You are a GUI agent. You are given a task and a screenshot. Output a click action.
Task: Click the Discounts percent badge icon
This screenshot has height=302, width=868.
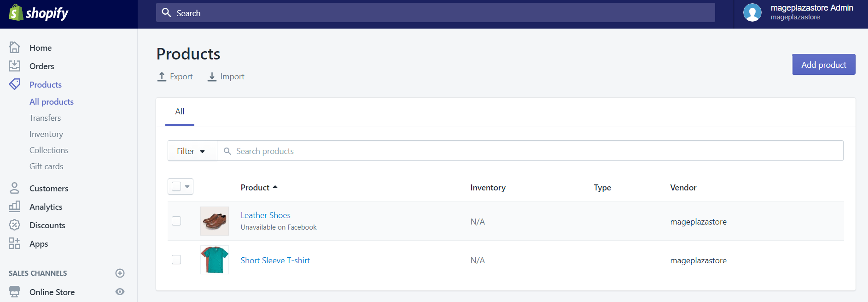(15, 225)
